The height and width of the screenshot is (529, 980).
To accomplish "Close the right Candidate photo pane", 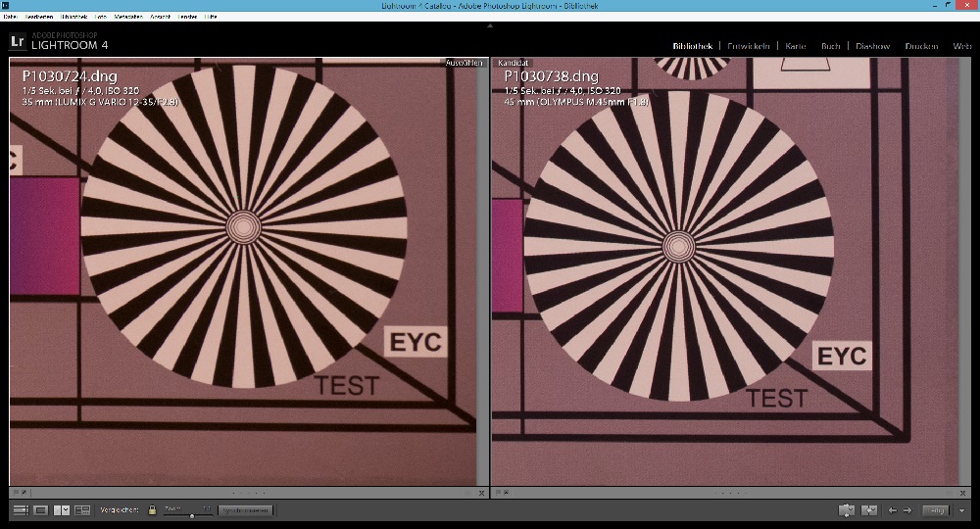I will coord(962,493).
